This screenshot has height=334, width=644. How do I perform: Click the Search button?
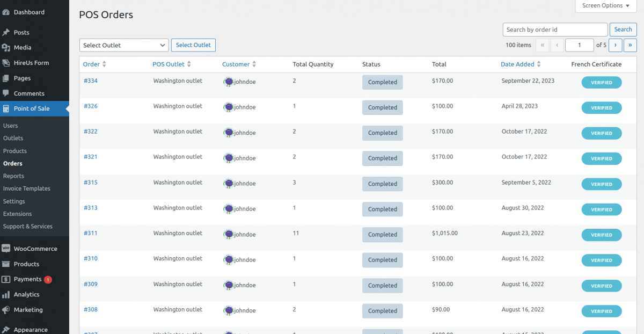(623, 29)
